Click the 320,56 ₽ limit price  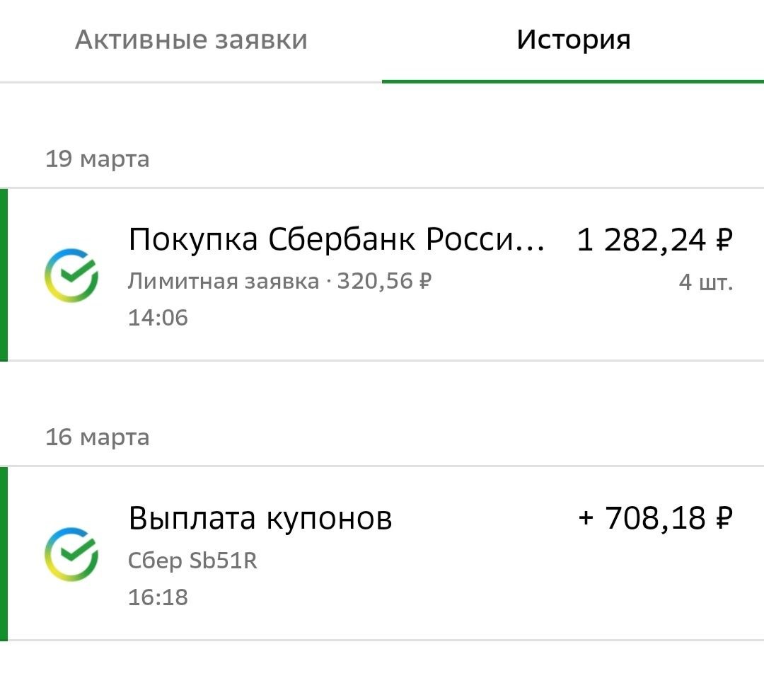click(384, 282)
